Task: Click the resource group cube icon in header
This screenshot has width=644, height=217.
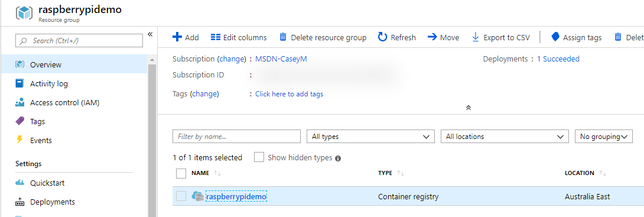Action: click(x=24, y=13)
